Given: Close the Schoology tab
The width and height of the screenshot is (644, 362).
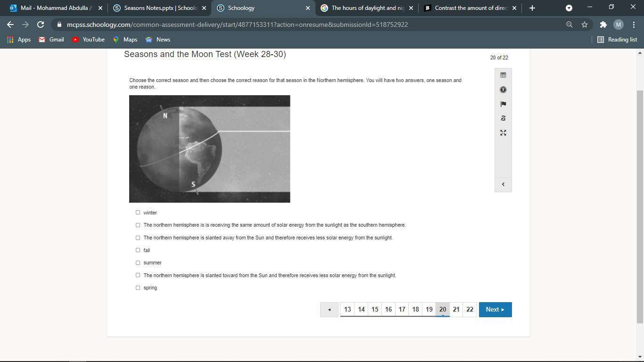Looking at the screenshot, I should (308, 8).
